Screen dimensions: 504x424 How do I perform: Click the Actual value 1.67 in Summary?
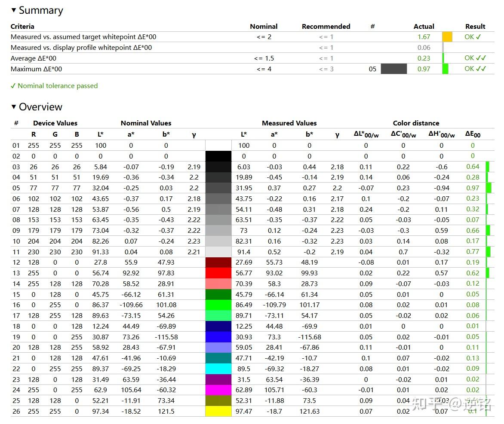[424, 37]
